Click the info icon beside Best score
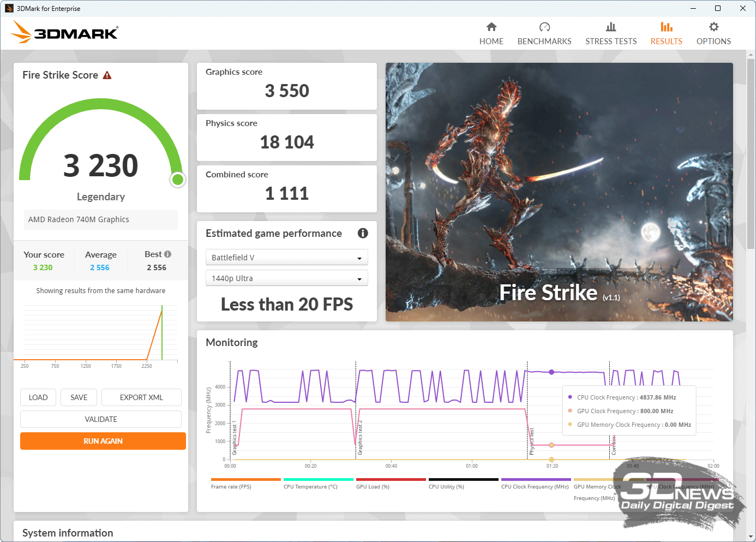The image size is (756, 542). point(168,254)
